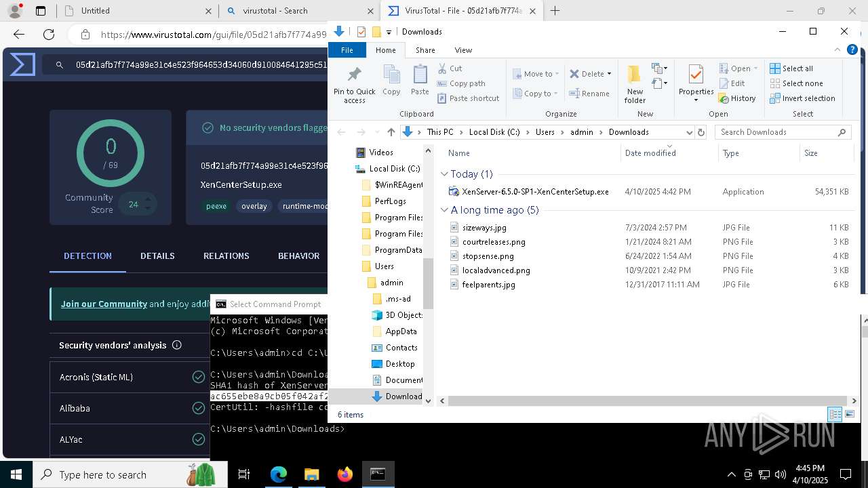Open file Properties from the ribbon
This screenshot has height=488, width=868.
point(696,85)
